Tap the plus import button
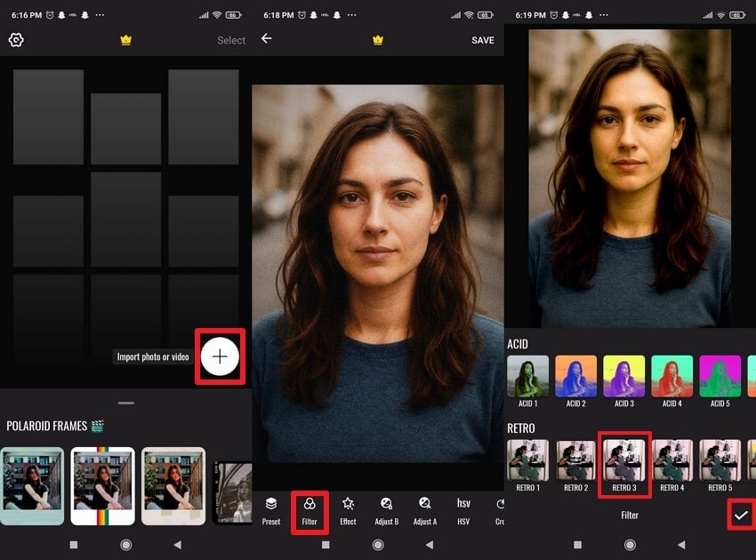756x560 pixels. [220, 356]
